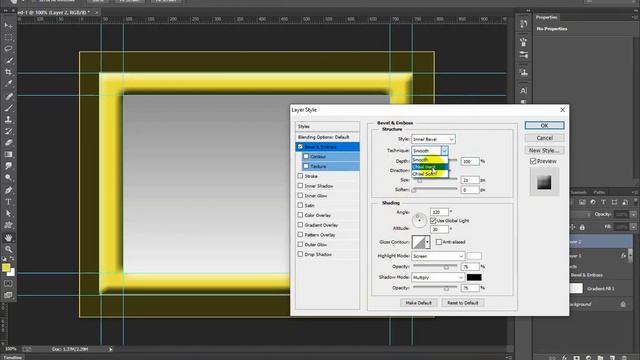Screen dimensions: 640x360
Task: Choose Chisel Soft from Technique list
Action: 430,174
